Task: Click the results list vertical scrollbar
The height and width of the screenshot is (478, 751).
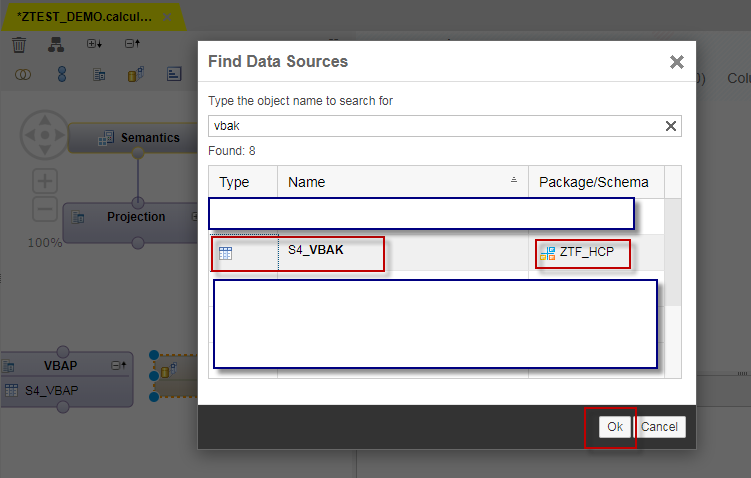Action: pyautogui.click(x=673, y=252)
